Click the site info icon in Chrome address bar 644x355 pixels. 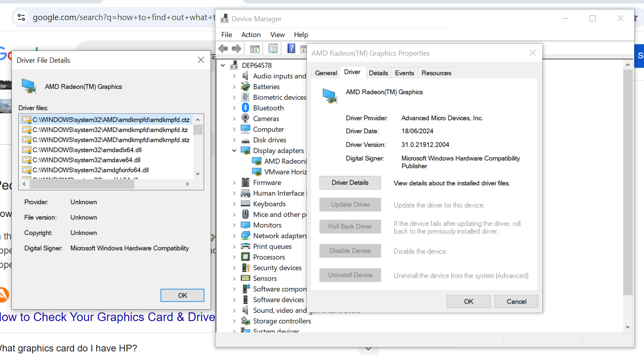tap(21, 17)
